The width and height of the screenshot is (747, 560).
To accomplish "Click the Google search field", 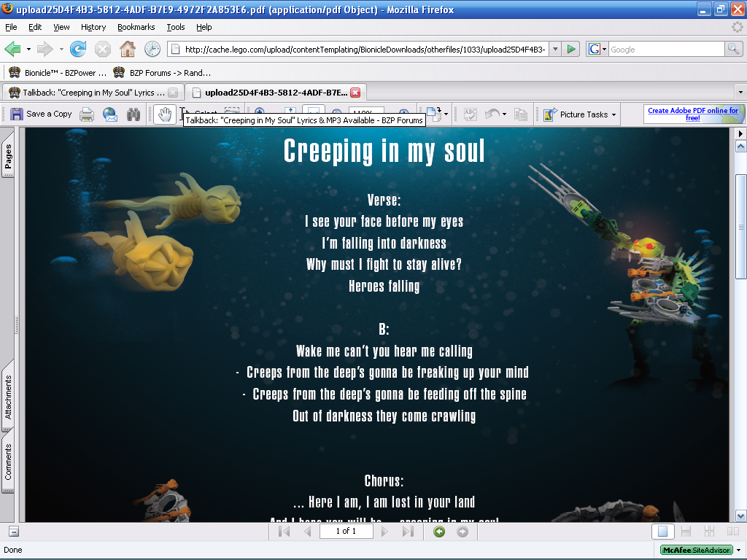I will click(666, 49).
